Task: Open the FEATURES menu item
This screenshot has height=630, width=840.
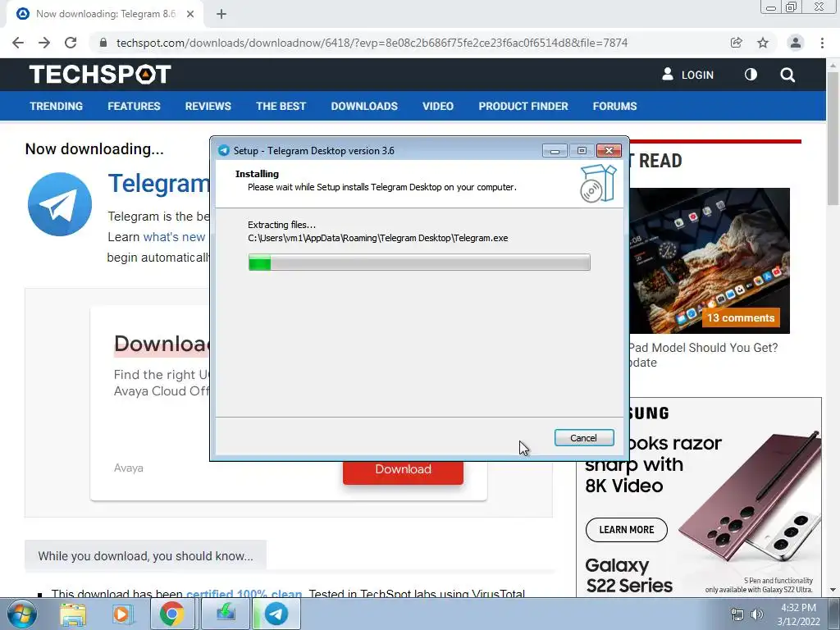Action: (x=134, y=106)
